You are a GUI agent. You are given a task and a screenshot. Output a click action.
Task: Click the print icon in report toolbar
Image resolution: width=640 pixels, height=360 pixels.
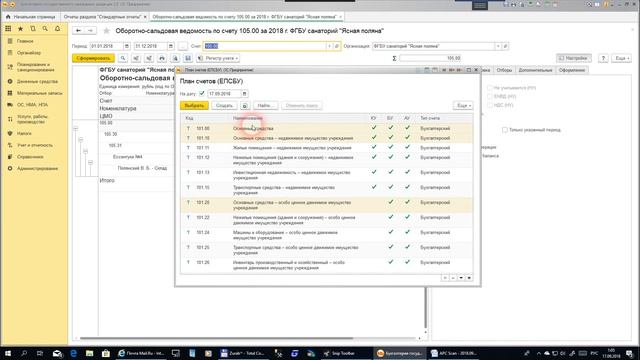coord(162,58)
